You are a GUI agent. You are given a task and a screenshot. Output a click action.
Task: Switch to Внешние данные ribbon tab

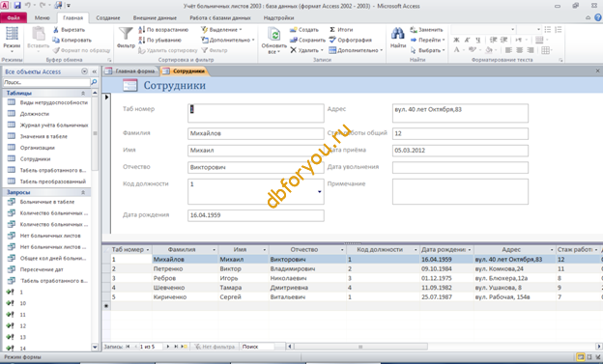[155, 17]
